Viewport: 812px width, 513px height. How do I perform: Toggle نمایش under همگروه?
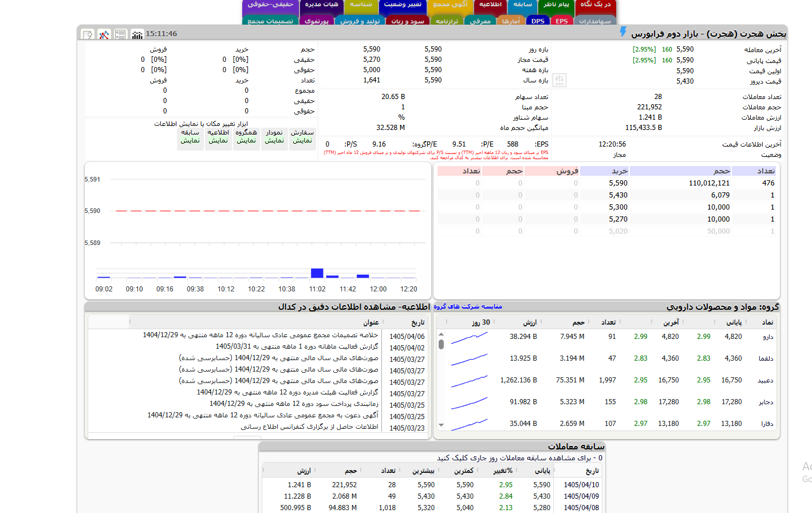[x=246, y=140]
